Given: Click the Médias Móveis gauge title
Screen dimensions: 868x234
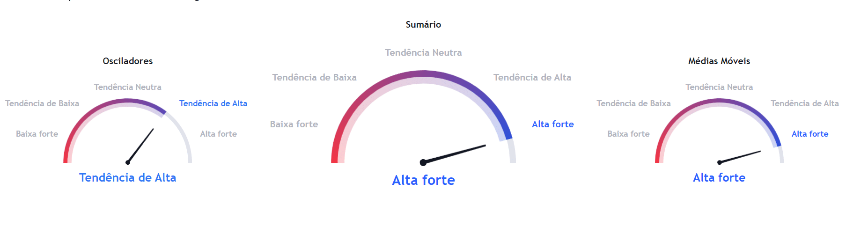Looking at the screenshot, I should (719, 61).
